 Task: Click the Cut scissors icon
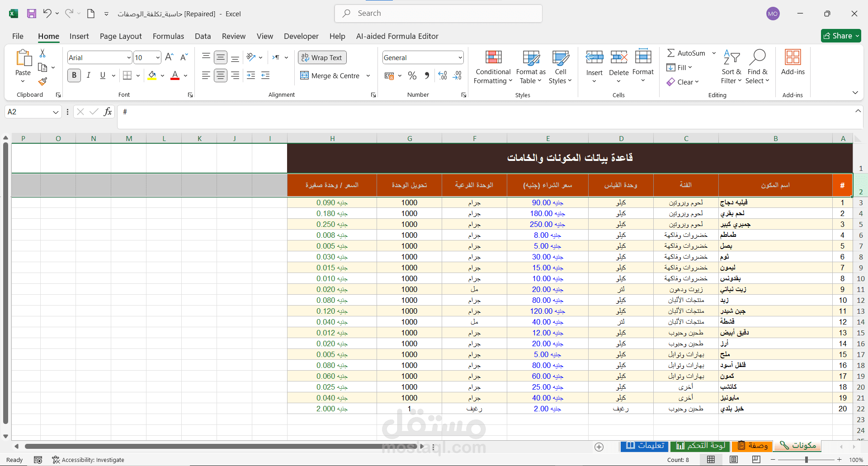(x=42, y=53)
